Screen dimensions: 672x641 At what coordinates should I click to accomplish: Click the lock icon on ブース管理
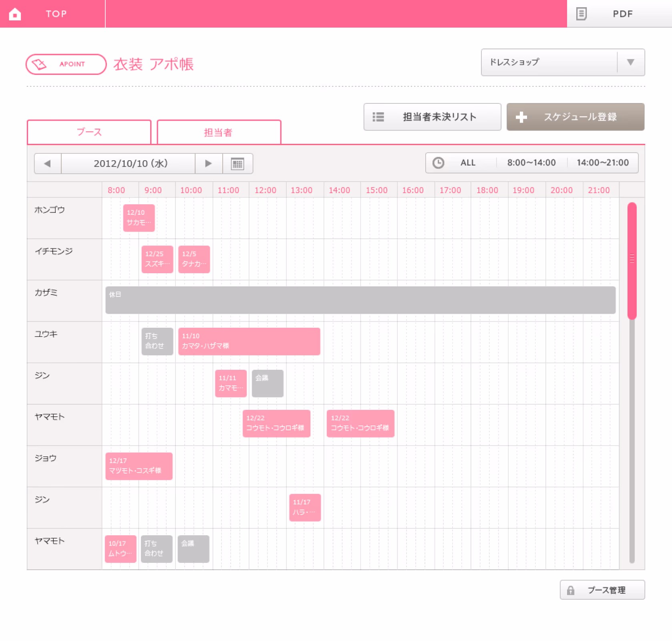coord(571,590)
